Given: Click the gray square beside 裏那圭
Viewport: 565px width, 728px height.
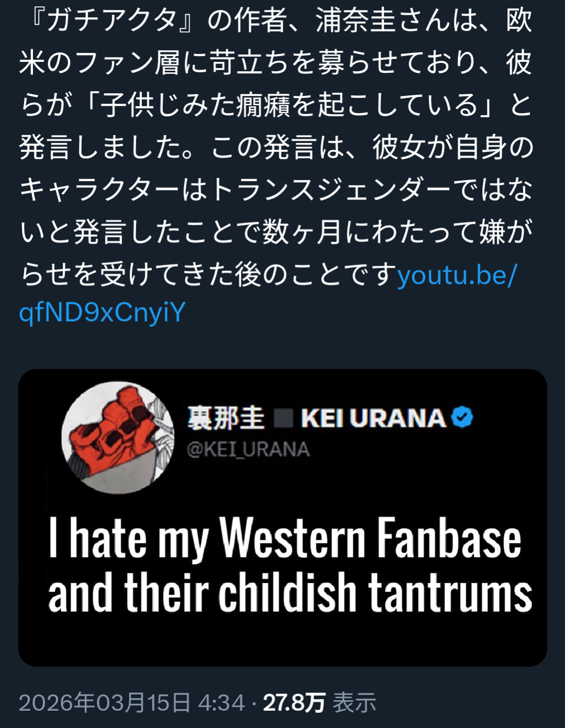Looking at the screenshot, I should tap(283, 418).
